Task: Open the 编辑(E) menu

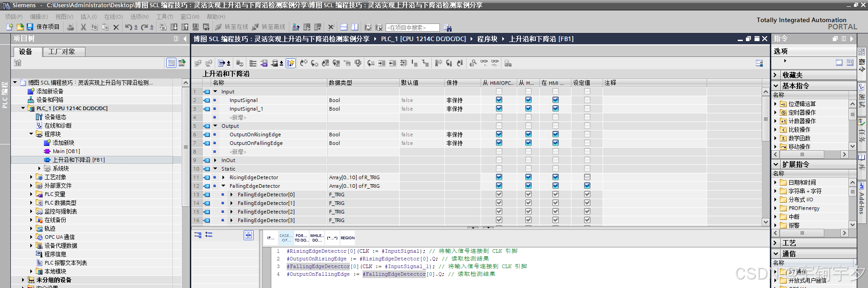Action: tap(39, 17)
